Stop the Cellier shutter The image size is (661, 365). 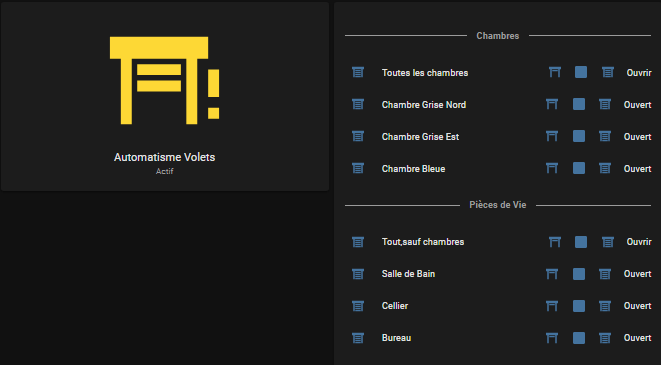579,306
